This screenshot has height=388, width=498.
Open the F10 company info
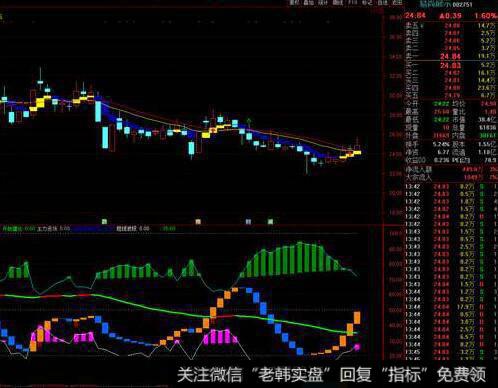click(353, 3)
